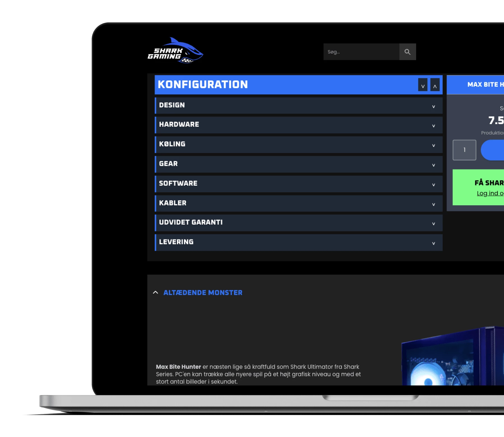
Task: Click the bold Max Bite Hunter text
Action: click(178, 367)
